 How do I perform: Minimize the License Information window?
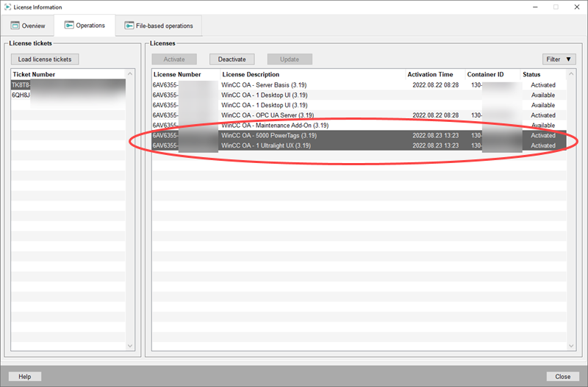[x=535, y=7]
